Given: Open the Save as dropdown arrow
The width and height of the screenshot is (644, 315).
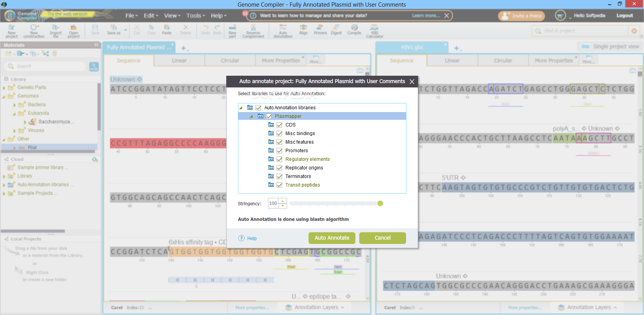Looking at the screenshot, I should tap(126, 30).
